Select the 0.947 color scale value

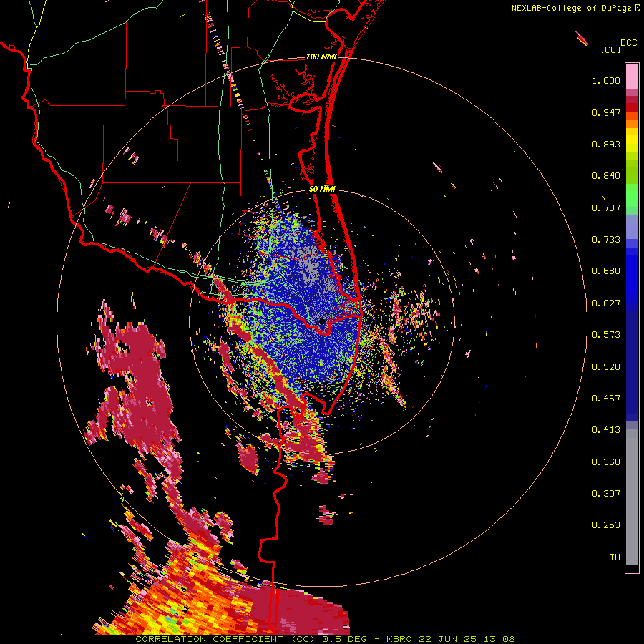[606, 112]
